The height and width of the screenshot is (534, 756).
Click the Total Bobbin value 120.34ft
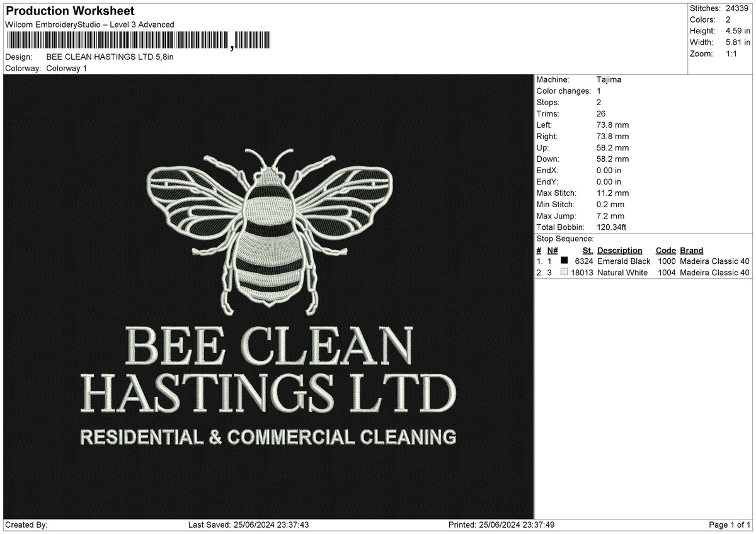[x=611, y=227]
